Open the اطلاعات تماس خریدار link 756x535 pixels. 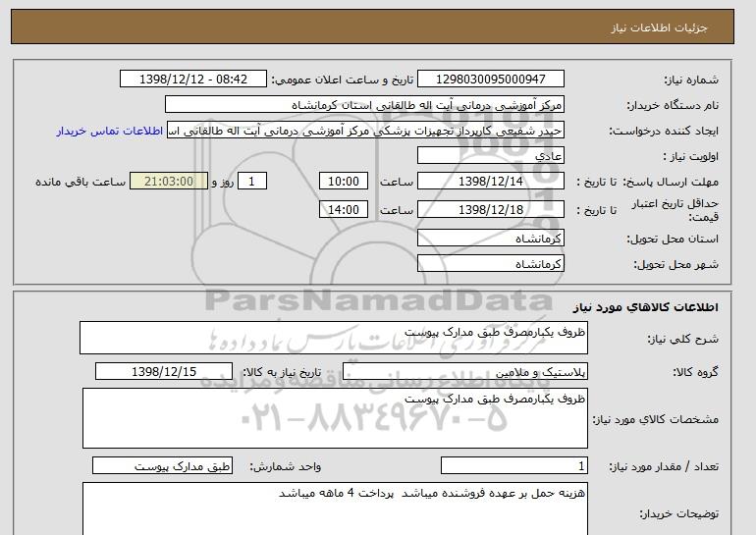coord(109,131)
